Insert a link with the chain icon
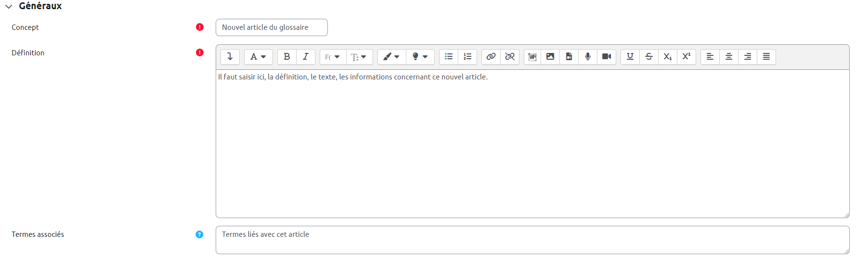Screen dimensions: 868x259 pyautogui.click(x=491, y=57)
